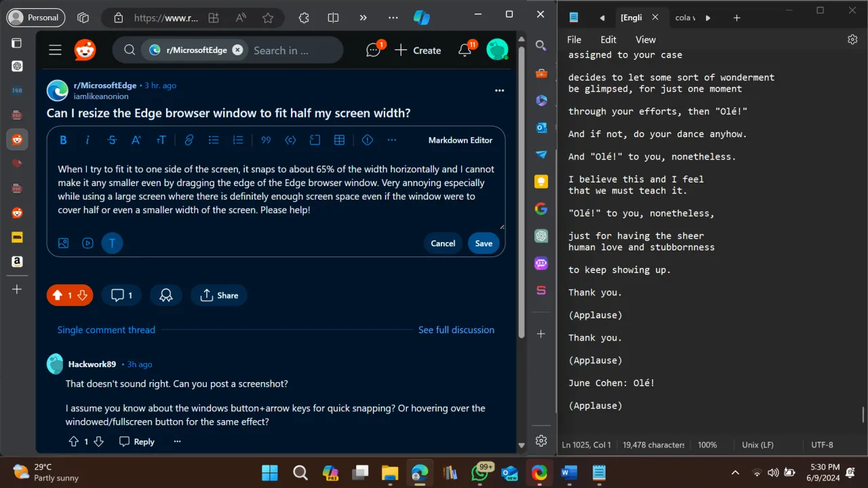Click the Reddit page vertical scrollbar
This screenshot has width=868, height=488.
click(x=521, y=204)
